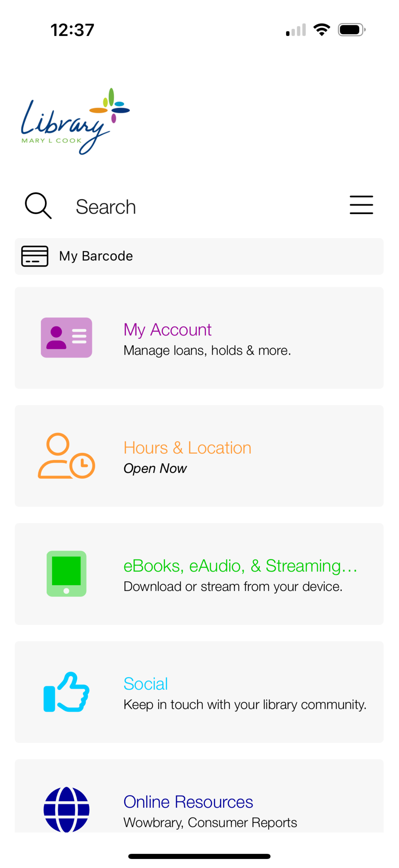Tap the dark blue globe icon

coord(66,809)
